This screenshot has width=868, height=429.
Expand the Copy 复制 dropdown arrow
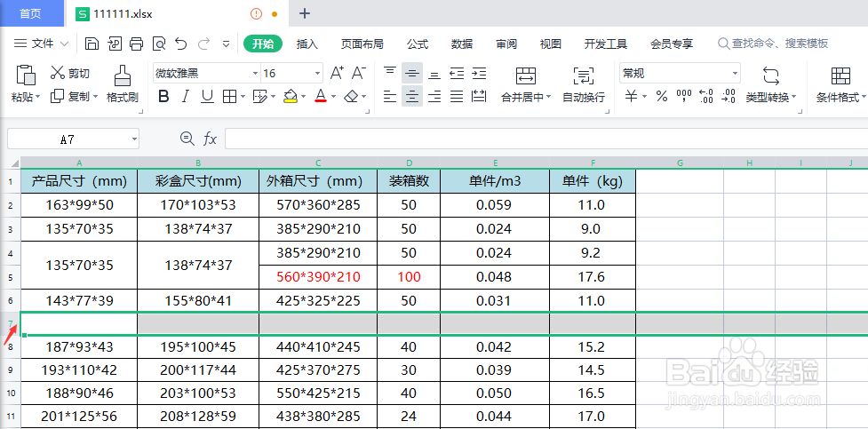(x=95, y=97)
